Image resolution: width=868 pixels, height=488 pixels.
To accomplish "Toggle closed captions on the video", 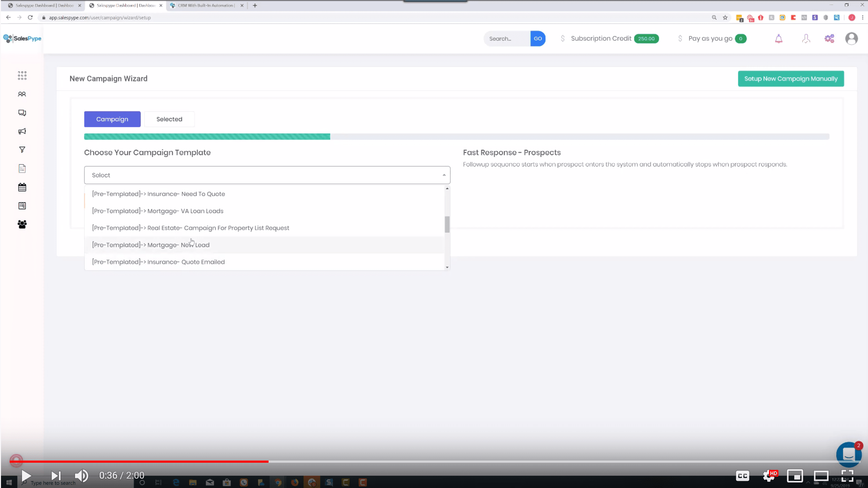I will click(x=743, y=475).
